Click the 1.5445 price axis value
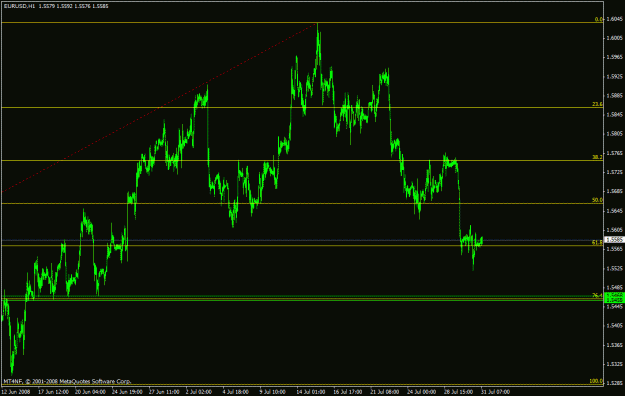The height and width of the screenshot is (396, 625). 615,307
